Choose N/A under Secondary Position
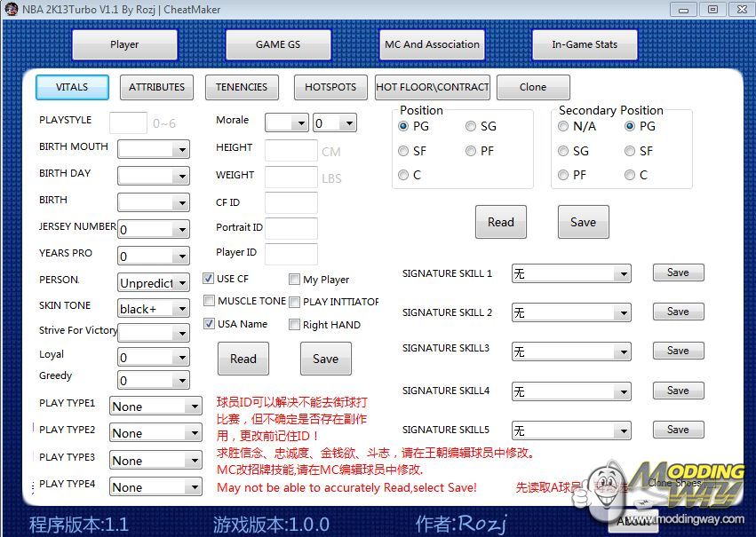Viewport: 756px width, 537px height. click(x=563, y=127)
